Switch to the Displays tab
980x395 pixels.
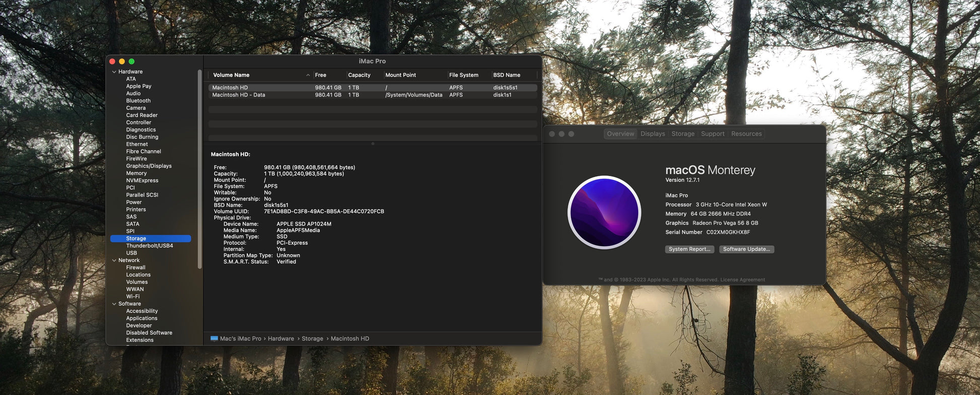653,134
